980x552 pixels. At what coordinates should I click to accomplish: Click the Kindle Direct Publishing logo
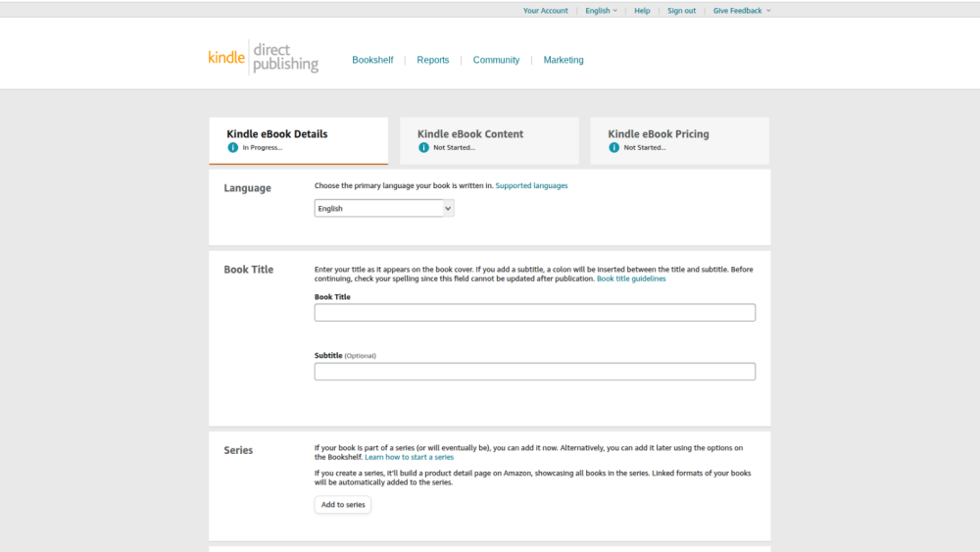pyautogui.click(x=263, y=58)
